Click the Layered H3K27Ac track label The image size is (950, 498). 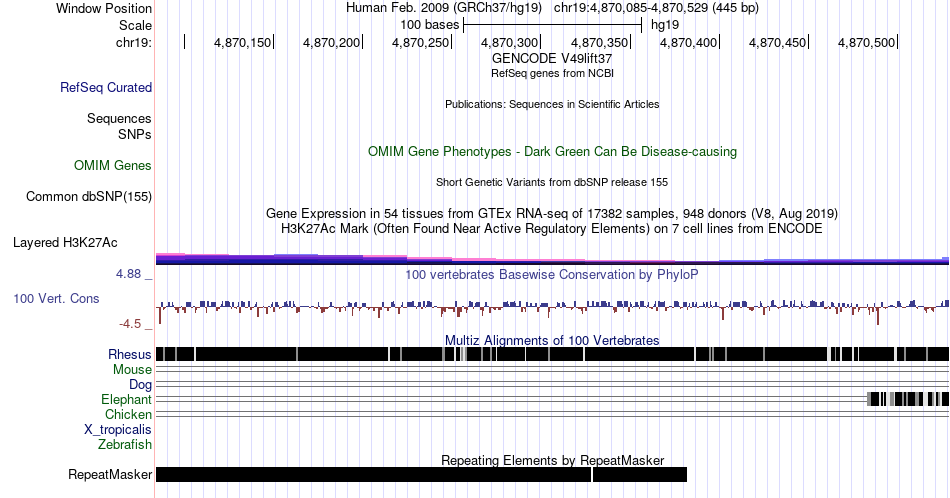pyautogui.click(x=65, y=242)
